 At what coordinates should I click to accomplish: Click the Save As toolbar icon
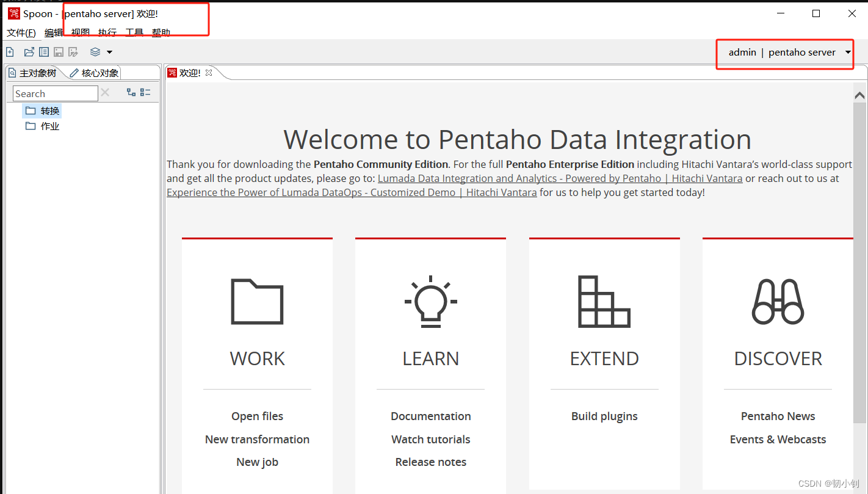[73, 52]
